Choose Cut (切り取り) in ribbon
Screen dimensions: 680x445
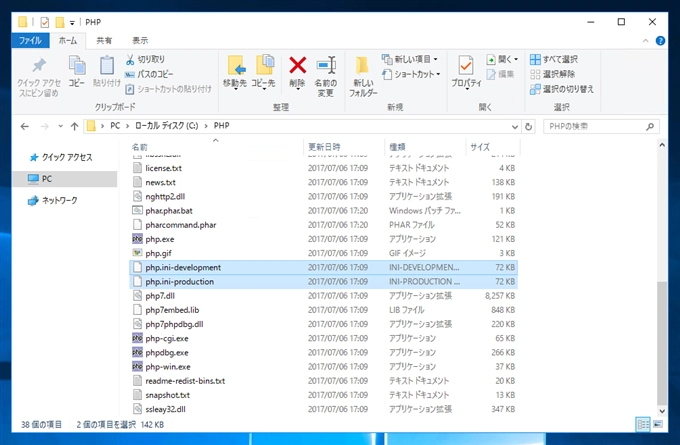click(146, 59)
